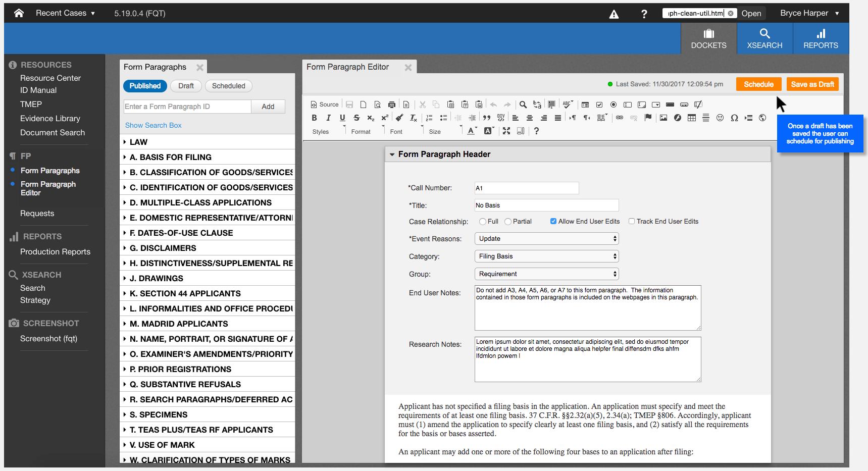
Task: Click the Replace icon in editor toolbar
Action: (x=537, y=104)
